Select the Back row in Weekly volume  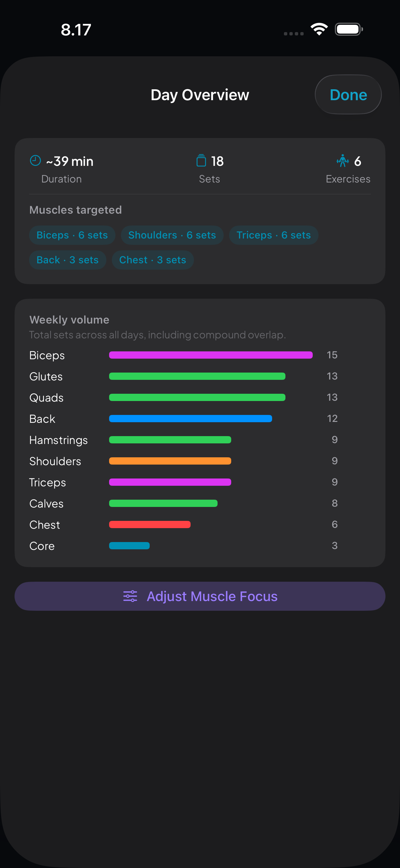pyautogui.click(x=190, y=419)
